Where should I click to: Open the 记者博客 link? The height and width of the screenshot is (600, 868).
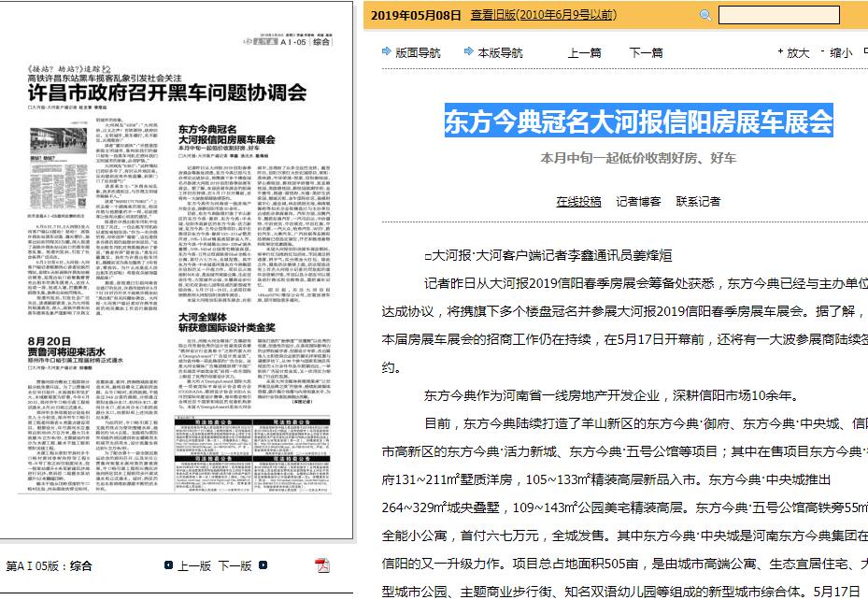(x=638, y=202)
